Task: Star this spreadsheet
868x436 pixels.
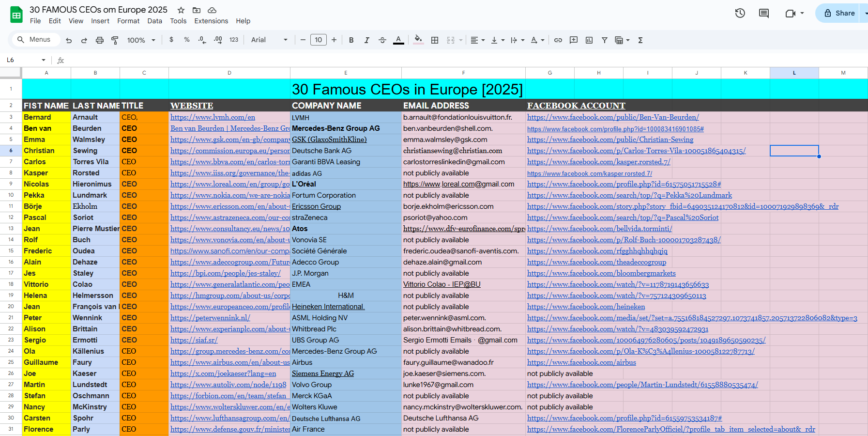Action: (x=181, y=10)
